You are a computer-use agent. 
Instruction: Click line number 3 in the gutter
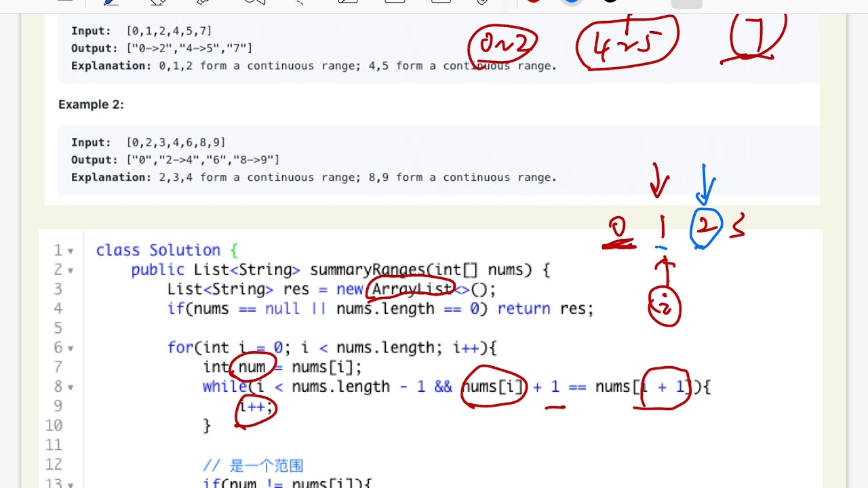(58, 289)
